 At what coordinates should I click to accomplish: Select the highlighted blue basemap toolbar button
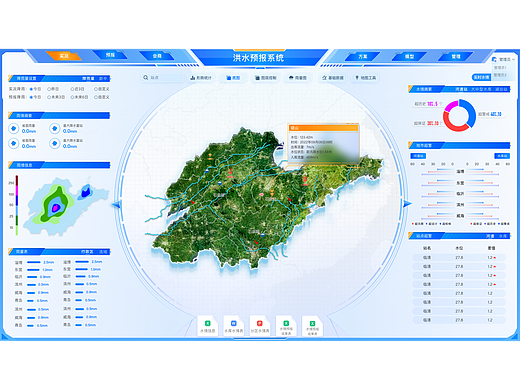click(233, 78)
